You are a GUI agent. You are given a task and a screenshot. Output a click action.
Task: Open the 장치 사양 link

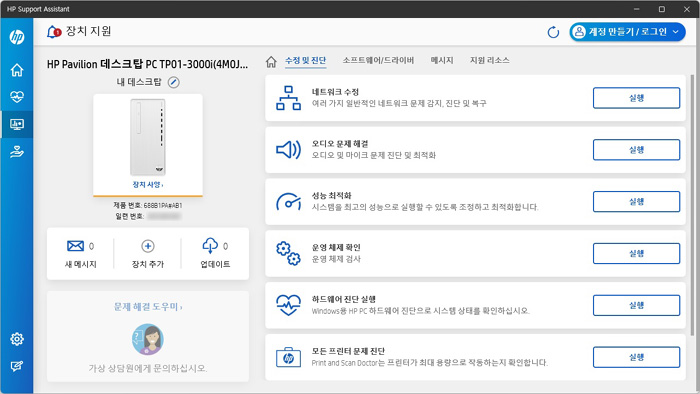148,184
